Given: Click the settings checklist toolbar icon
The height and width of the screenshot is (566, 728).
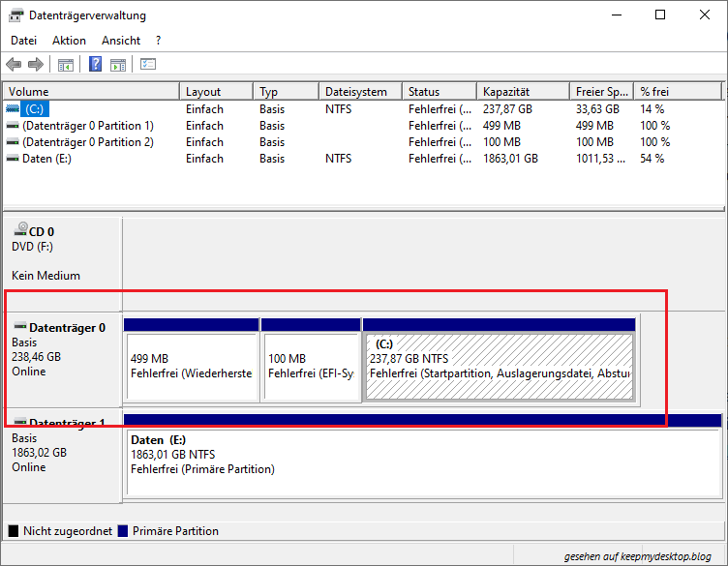Looking at the screenshot, I should (x=148, y=65).
